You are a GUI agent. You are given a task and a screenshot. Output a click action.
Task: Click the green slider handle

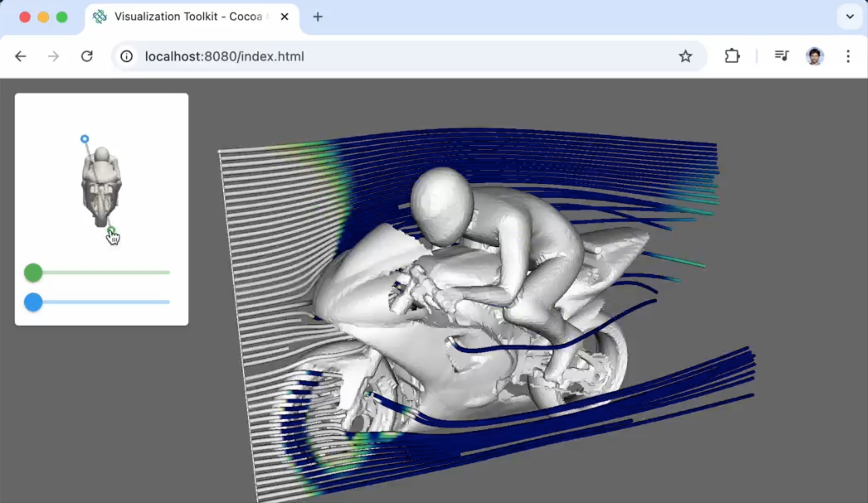pyautogui.click(x=33, y=273)
